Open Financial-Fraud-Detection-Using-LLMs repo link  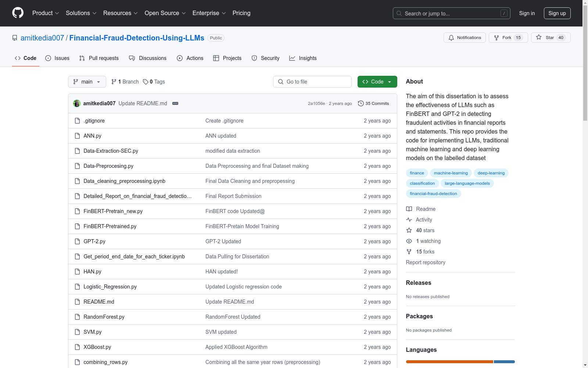pyautogui.click(x=137, y=38)
